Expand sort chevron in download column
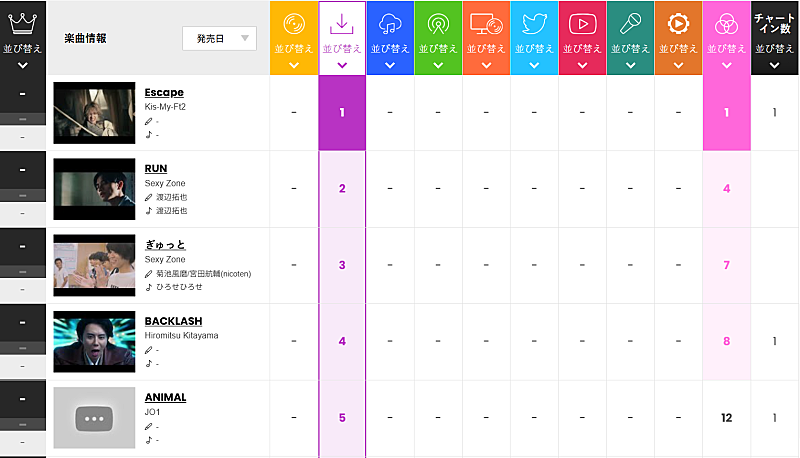This screenshot has height=458, width=800. (342, 65)
